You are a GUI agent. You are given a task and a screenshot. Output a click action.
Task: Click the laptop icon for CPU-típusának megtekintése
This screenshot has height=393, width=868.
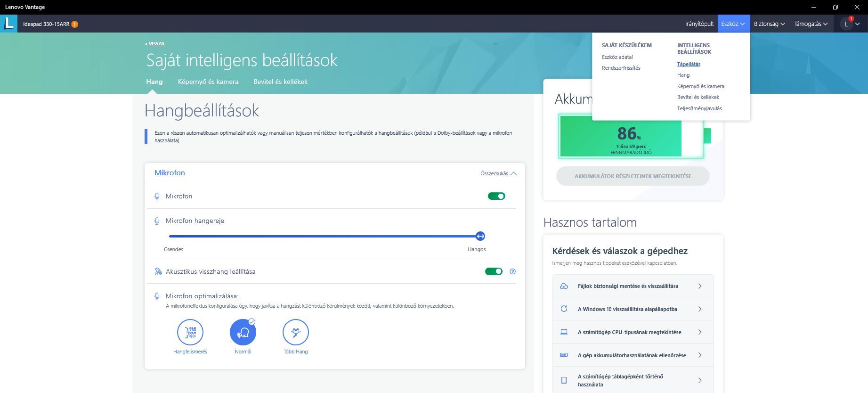pos(564,332)
